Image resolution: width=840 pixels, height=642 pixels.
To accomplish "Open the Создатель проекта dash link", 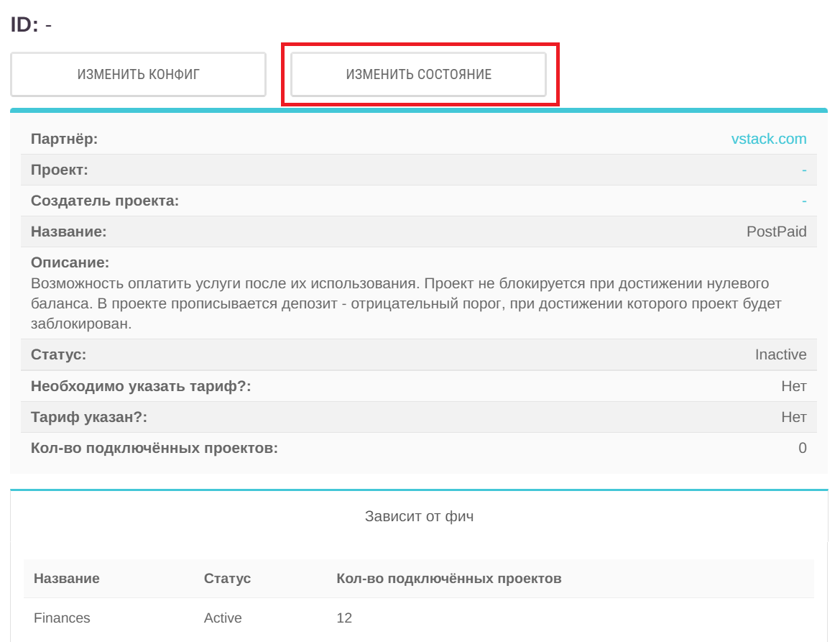I will pyautogui.click(x=804, y=201).
